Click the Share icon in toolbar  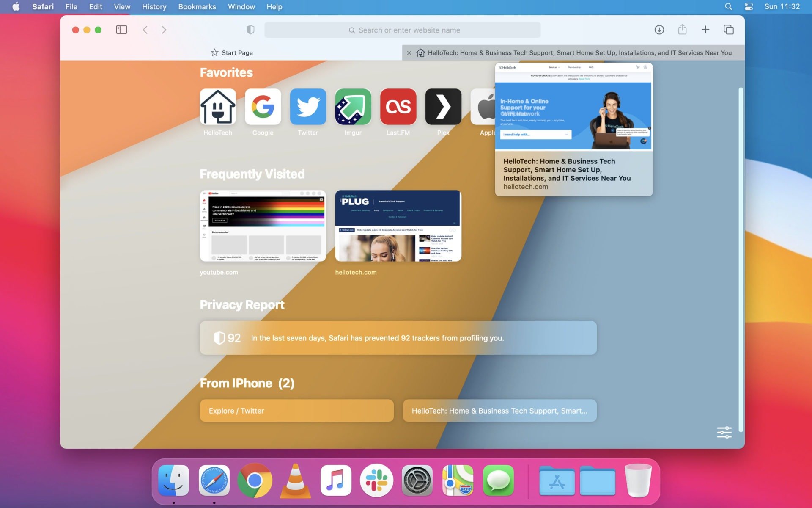pos(682,30)
